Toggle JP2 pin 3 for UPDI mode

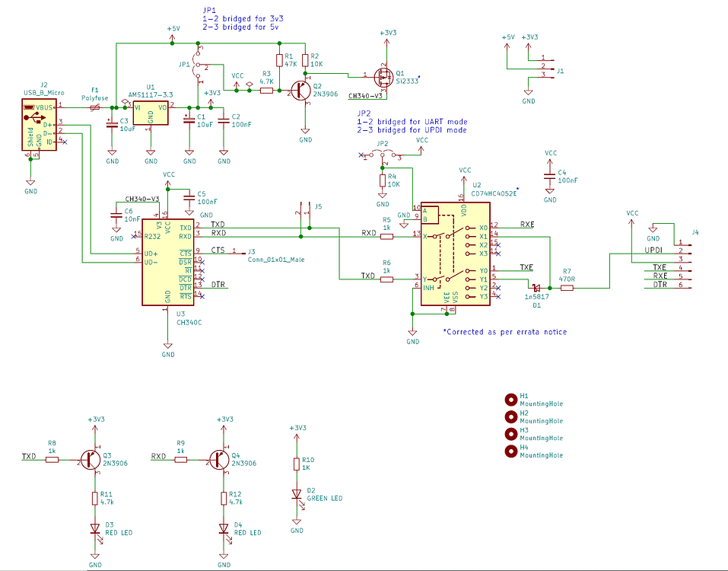pos(393,155)
